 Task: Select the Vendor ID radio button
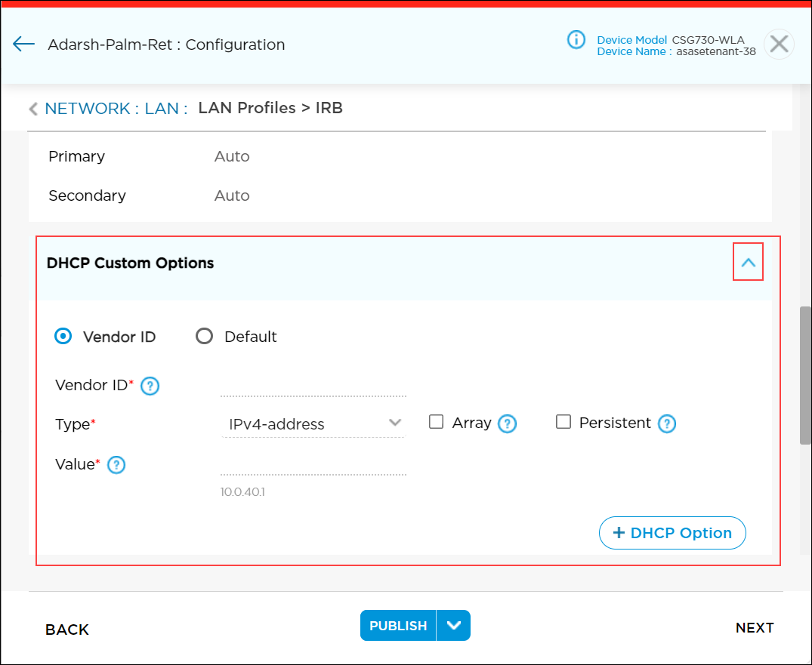pyautogui.click(x=63, y=336)
